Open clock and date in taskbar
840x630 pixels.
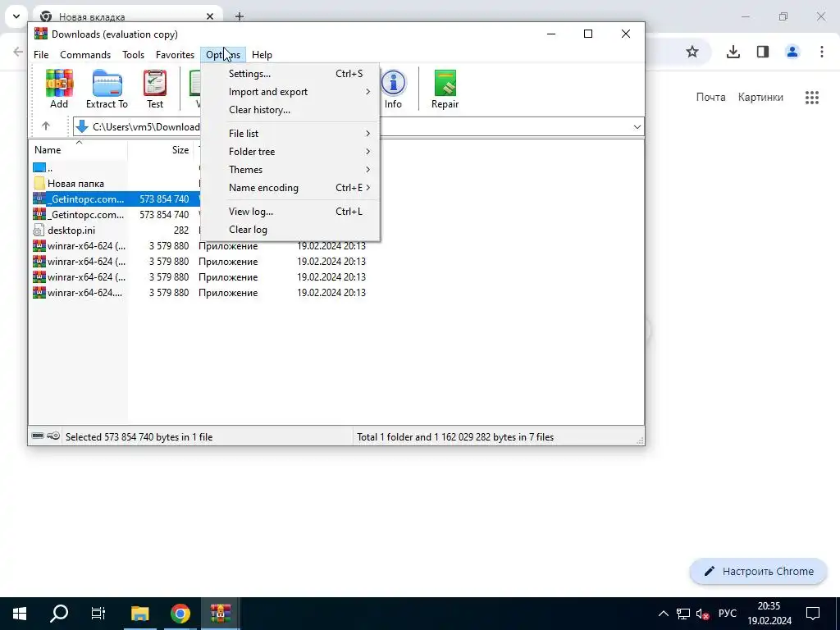click(769, 614)
